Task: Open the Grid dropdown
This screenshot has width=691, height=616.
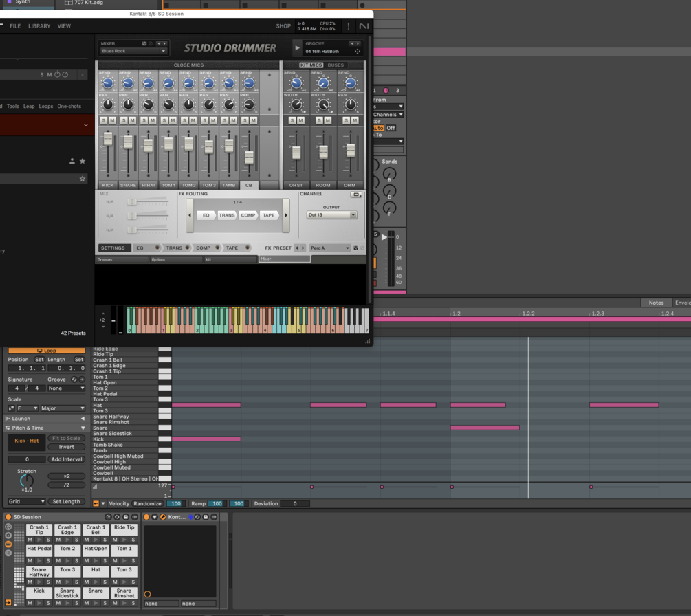Action: click(x=26, y=502)
